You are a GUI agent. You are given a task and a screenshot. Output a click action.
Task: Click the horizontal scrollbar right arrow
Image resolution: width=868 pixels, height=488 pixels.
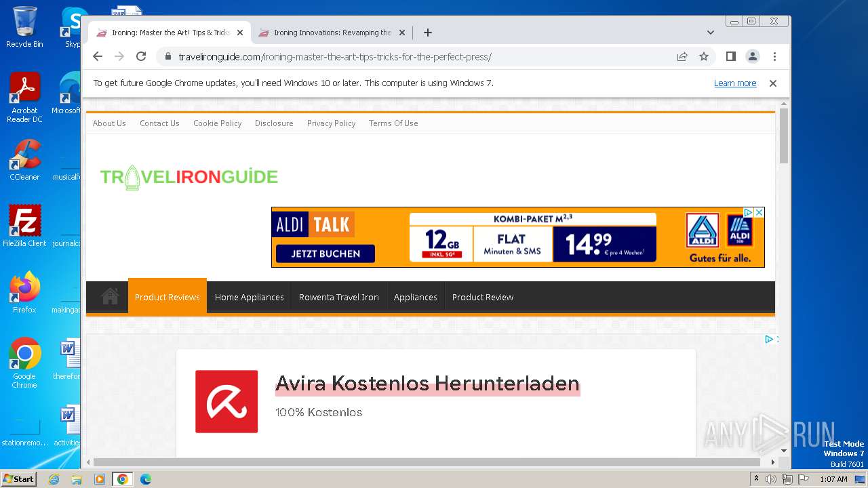tap(773, 462)
